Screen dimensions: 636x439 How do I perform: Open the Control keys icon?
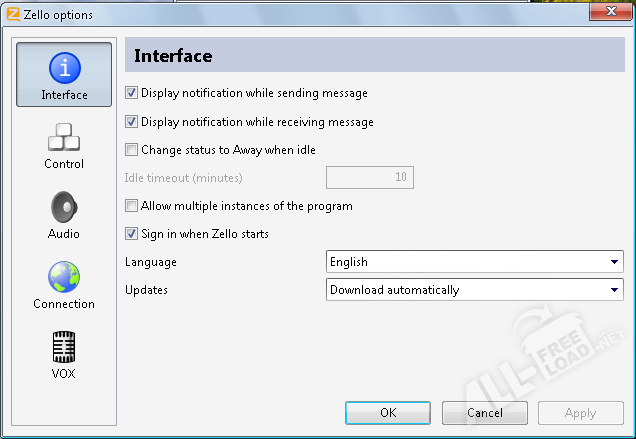[64, 137]
